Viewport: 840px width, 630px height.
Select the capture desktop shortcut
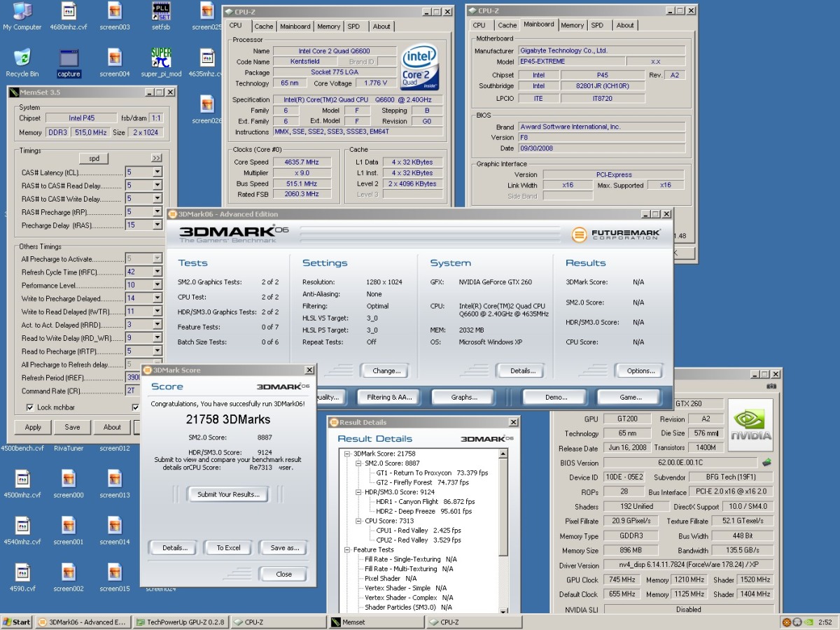(69, 63)
